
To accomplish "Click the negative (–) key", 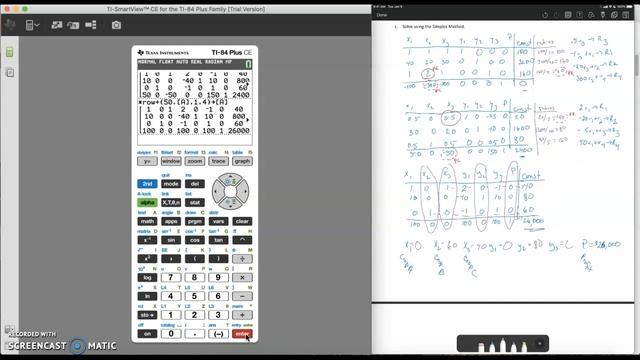I will (218, 334).
